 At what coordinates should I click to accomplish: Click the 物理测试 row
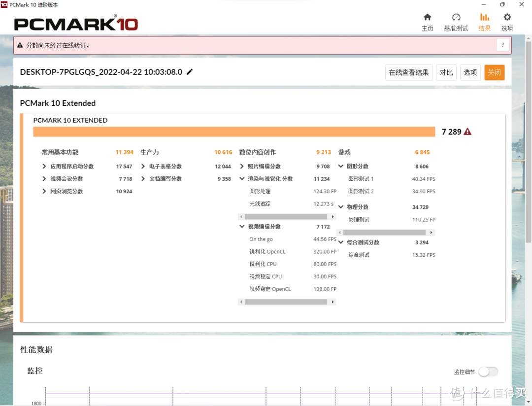tap(392, 219)
